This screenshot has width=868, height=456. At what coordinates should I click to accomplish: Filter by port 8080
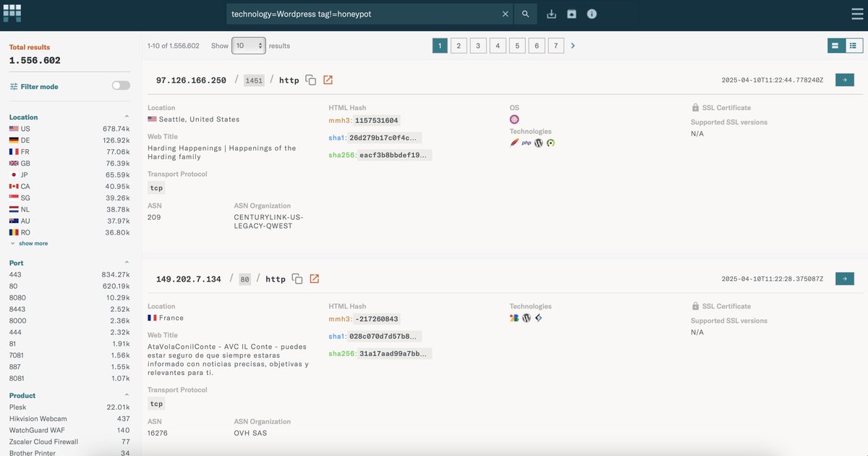tap(69, 298)
